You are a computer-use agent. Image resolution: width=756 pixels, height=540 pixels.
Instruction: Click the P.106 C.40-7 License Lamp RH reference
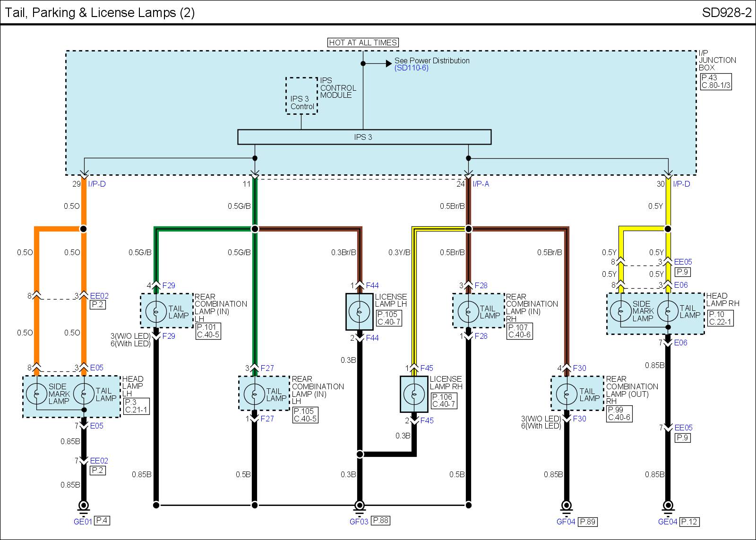click(x=444, y=401)
